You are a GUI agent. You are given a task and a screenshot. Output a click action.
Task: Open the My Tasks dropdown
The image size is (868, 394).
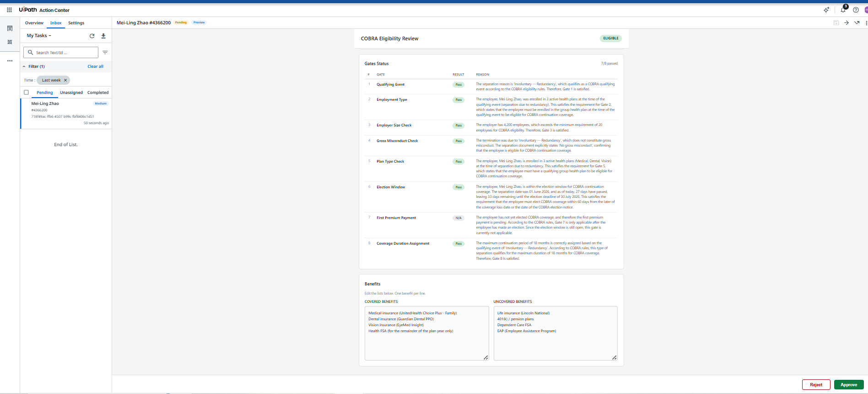pyautogui.click(x=39, y=36)
